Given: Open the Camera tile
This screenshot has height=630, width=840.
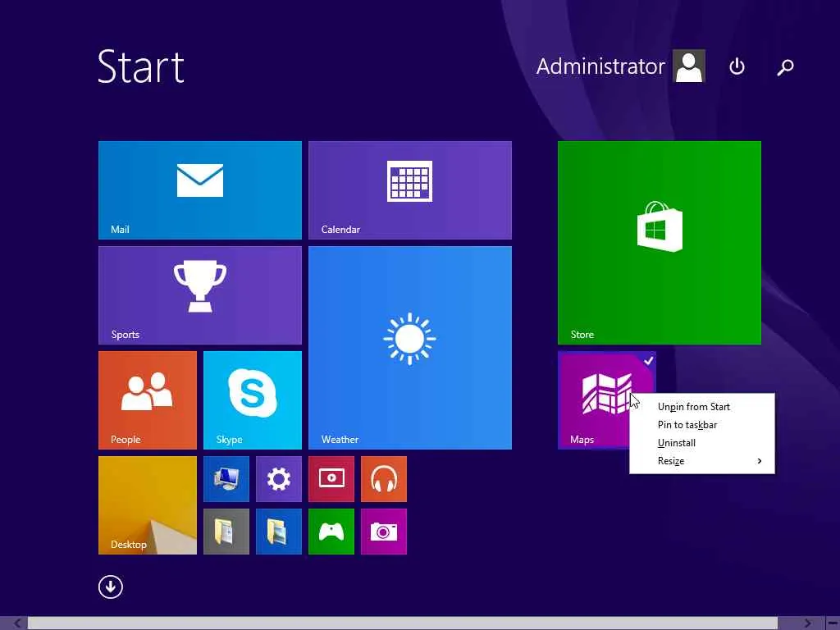Looking at the screenshot, I should pyautogui.click(x=384, y=532).
